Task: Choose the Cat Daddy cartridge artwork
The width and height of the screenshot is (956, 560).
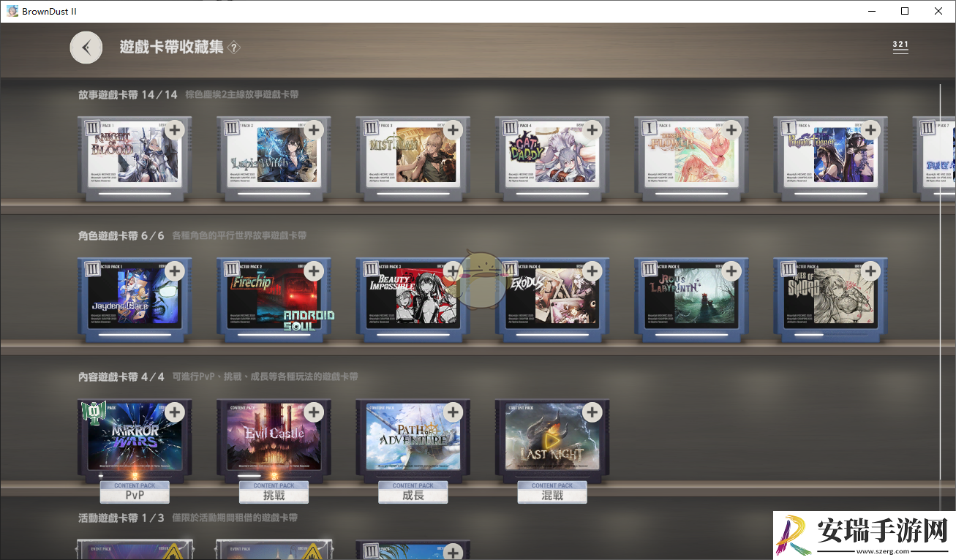Action: (552, 155)
